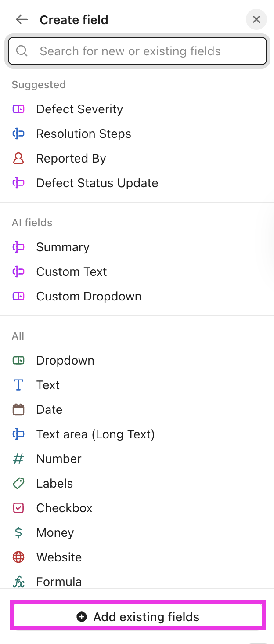The width and height of the screenshot is (274, 644).
Task: Open the Defect Severity suggested field
Action: point(79,109)
